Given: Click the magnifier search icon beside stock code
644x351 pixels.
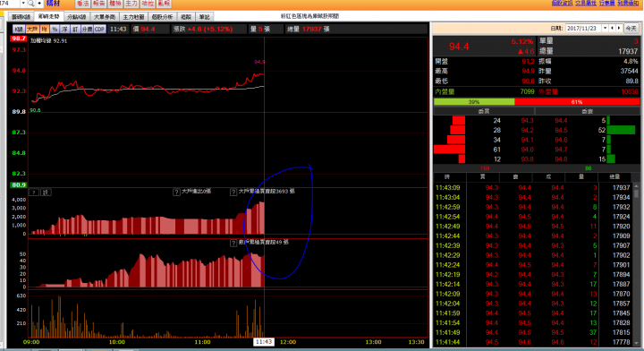Looking at the screenshot, I should [x=31, y=4].
